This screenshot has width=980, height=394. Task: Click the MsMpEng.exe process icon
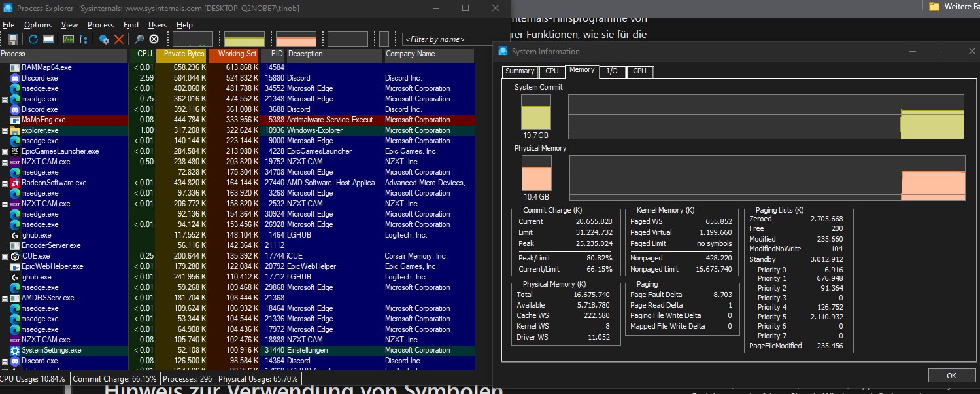pyautogui.click(x=15, y=120)
